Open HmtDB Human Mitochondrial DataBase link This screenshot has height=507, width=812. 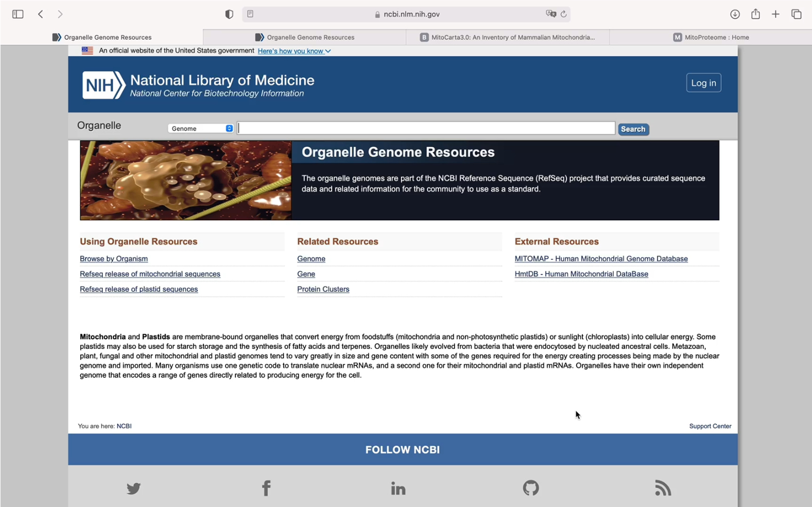[x=581, y=274]
